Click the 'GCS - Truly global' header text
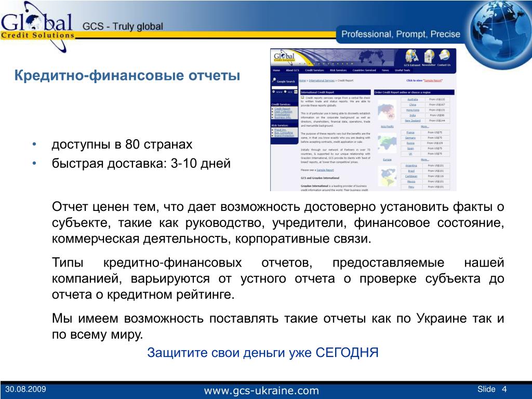 click(123, 26)
